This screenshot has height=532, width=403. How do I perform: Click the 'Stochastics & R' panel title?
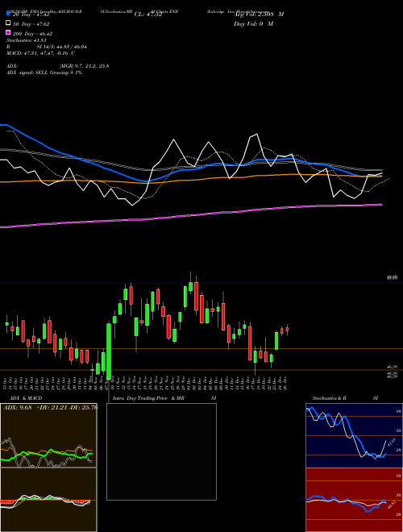(329, 398)
